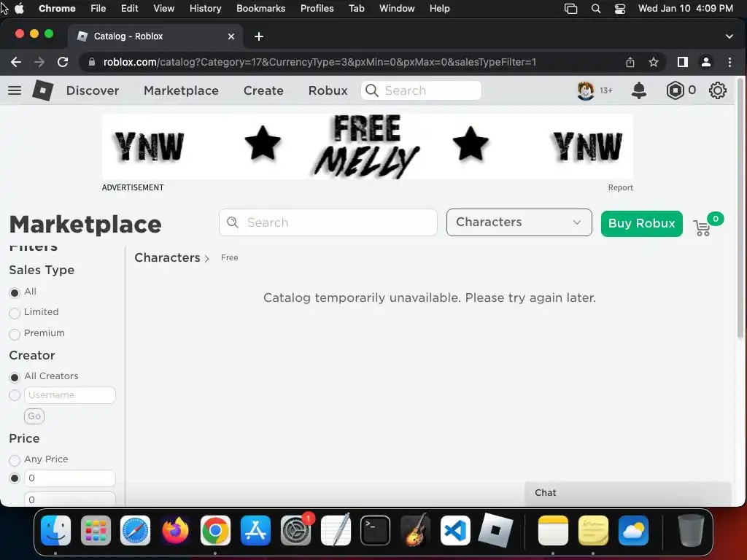Open the Create nav link
The width and height of the screenshot is (747, 560).
coord(263,90)
